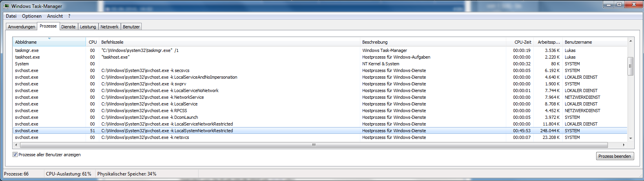The height and width of the screenshot is (181, 644).
Task: Click memory value 248.044 K
Action: coord(550,131)
